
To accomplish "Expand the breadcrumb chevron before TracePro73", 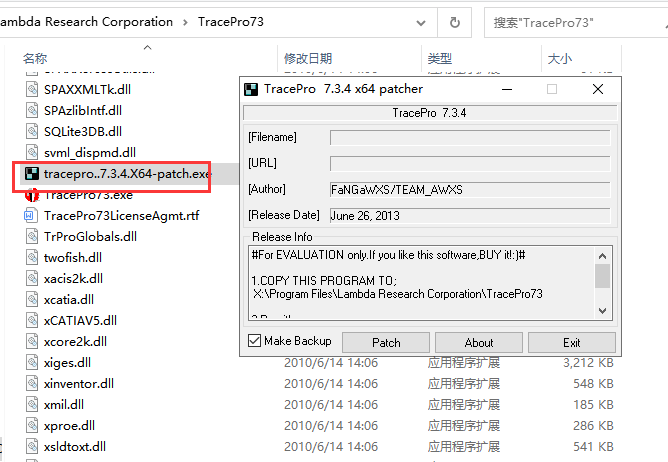I will (185, 22).
